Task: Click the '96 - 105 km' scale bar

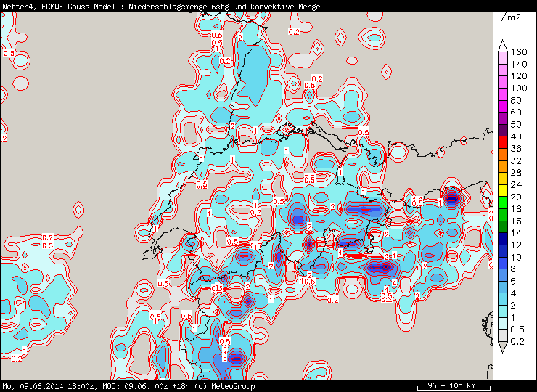Action: tap(453, 385)
